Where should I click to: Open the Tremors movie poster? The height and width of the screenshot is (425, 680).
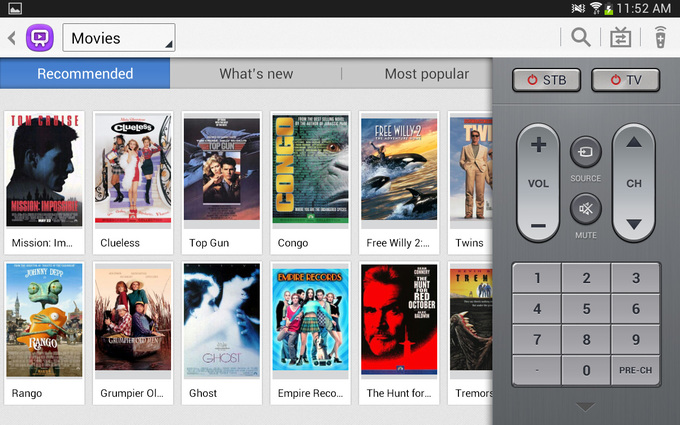click(471, 319)
